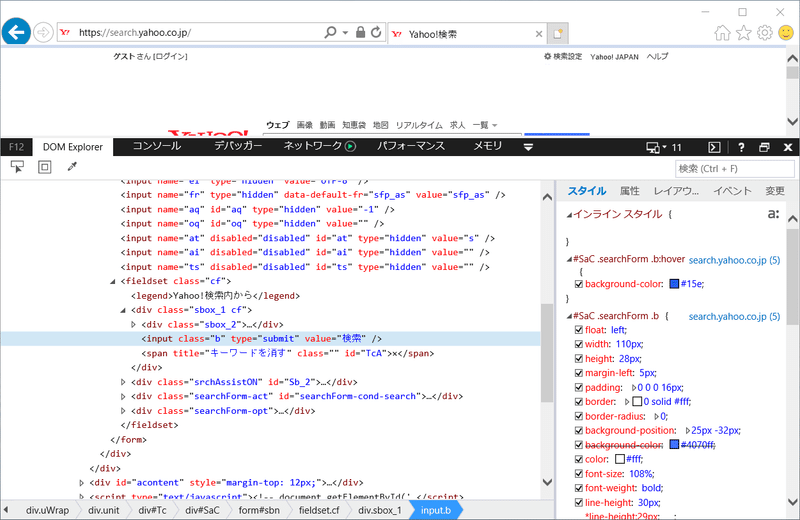Select the color picker eyedropper tool
Viewport: 800px width, 520px height.
tap(72, 167)
